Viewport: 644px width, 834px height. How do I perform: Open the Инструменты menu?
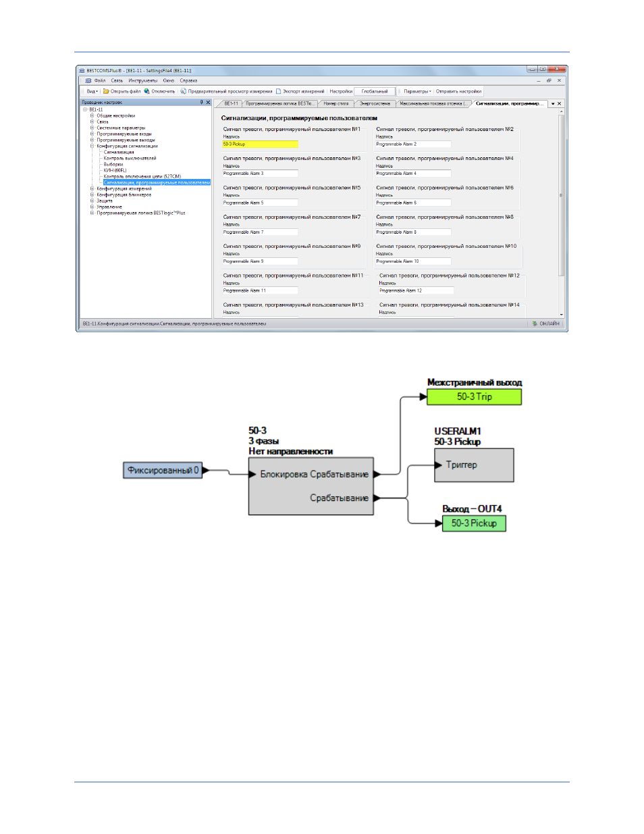tap(142, 80)
